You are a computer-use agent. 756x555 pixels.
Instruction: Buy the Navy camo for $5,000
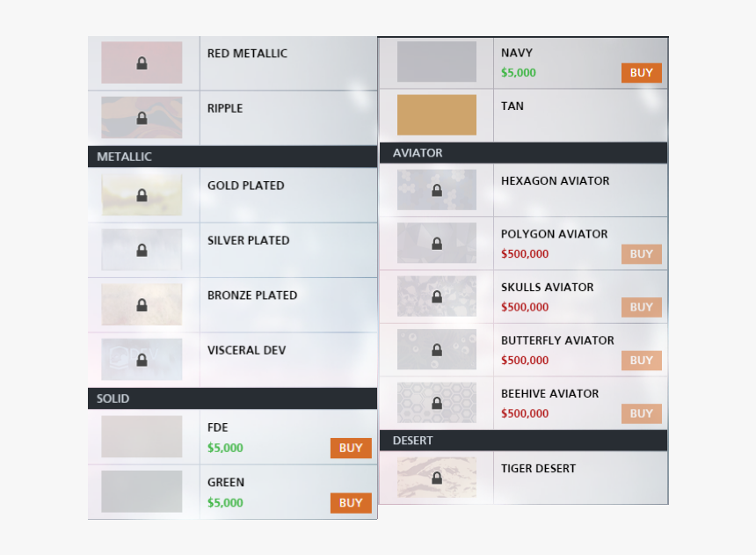point(641,73)
